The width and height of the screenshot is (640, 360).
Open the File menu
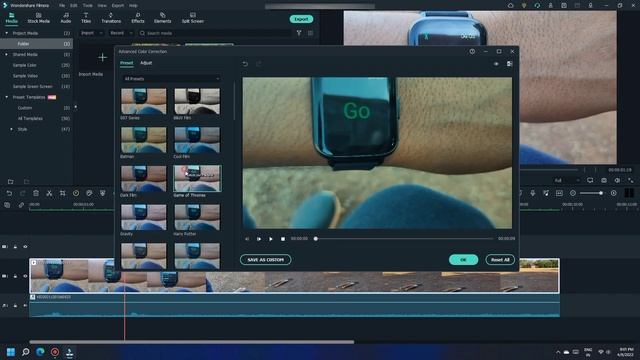(x=62, y=6)
